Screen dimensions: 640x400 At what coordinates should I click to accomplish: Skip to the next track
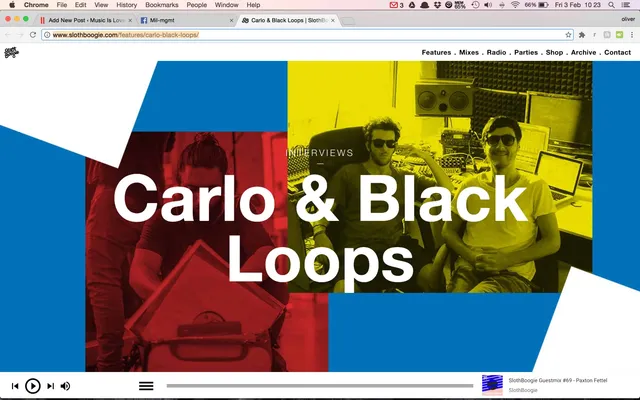51,386
